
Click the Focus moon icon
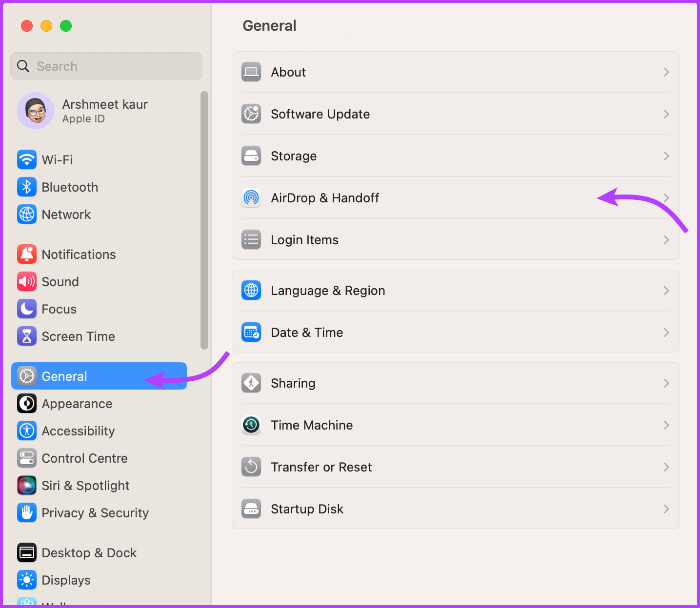pos(27,309)
